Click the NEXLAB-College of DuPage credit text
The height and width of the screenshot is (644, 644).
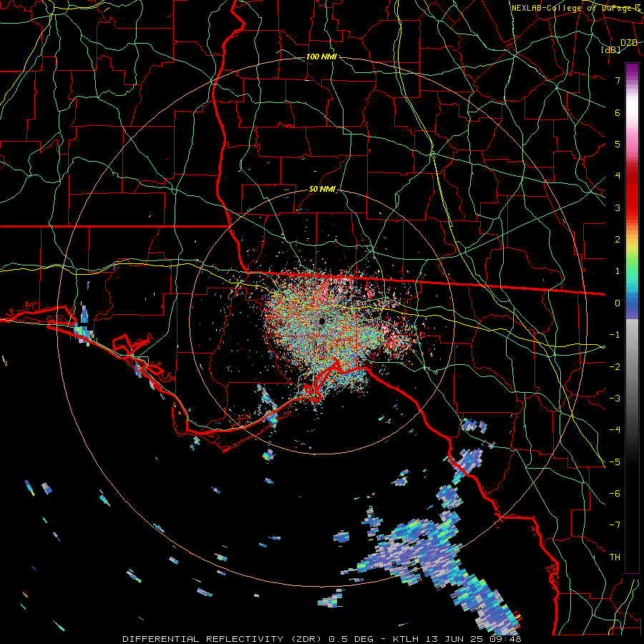coord(576,8)
